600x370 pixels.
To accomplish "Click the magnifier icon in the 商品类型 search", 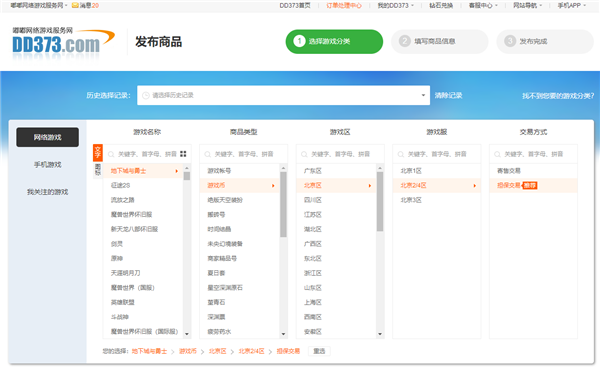I will tap(207, 154).
